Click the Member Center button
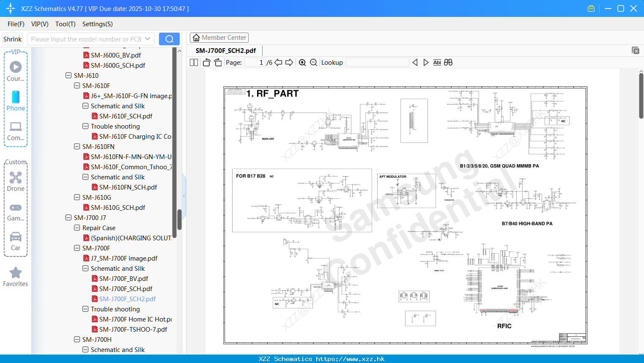This screenshot has width=644, height=363. (219, 38)
